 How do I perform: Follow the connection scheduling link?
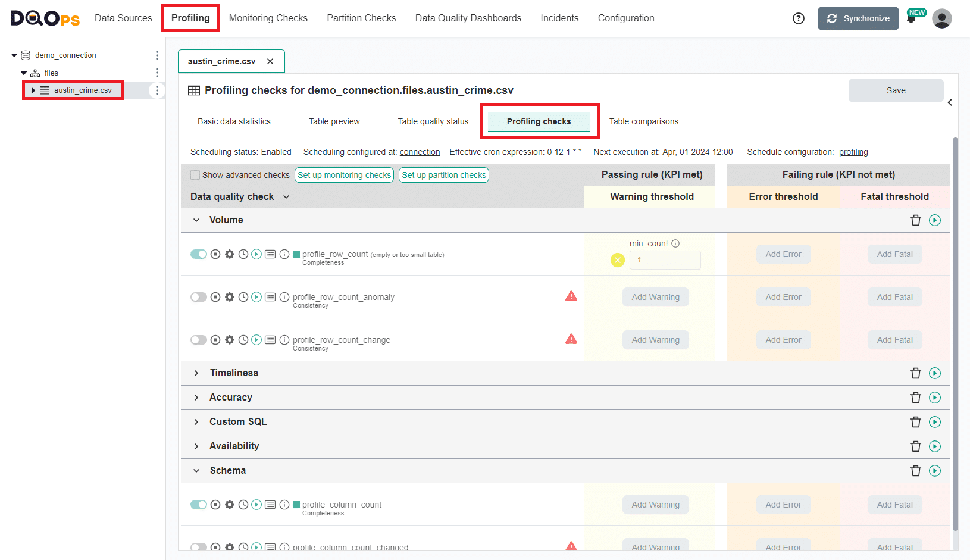click(x=420, y=152)
